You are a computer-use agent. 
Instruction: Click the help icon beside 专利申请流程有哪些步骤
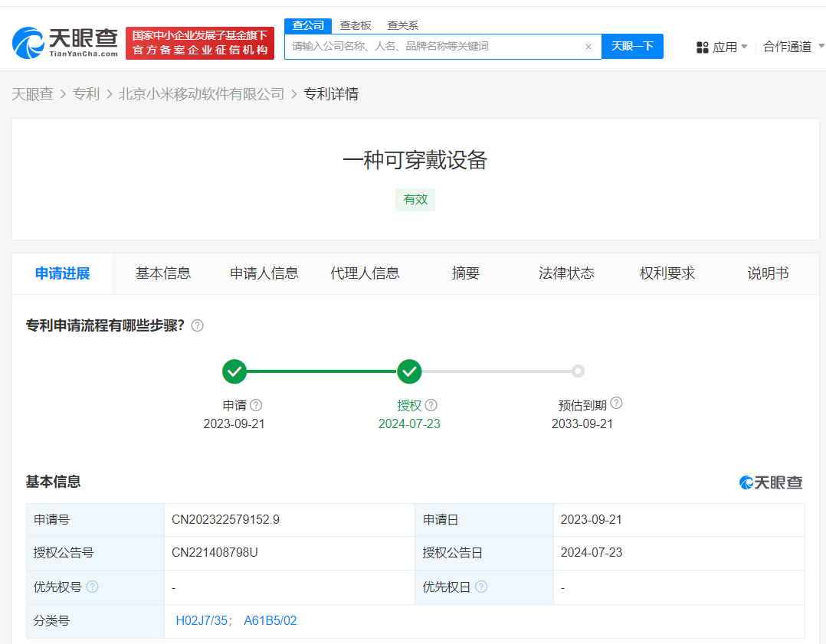(x=197, y=325)
